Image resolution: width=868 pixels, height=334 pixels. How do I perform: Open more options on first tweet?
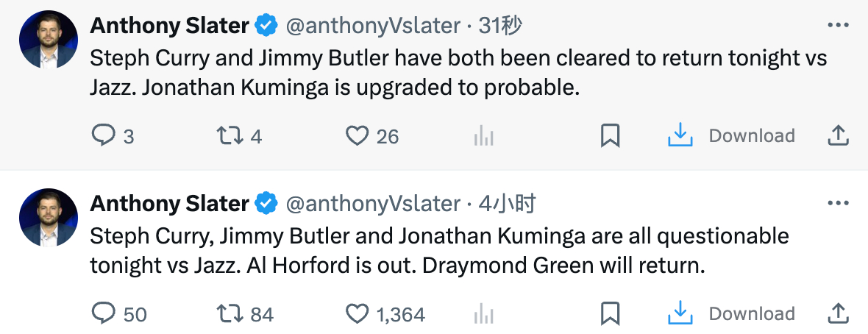click(839, 25)
